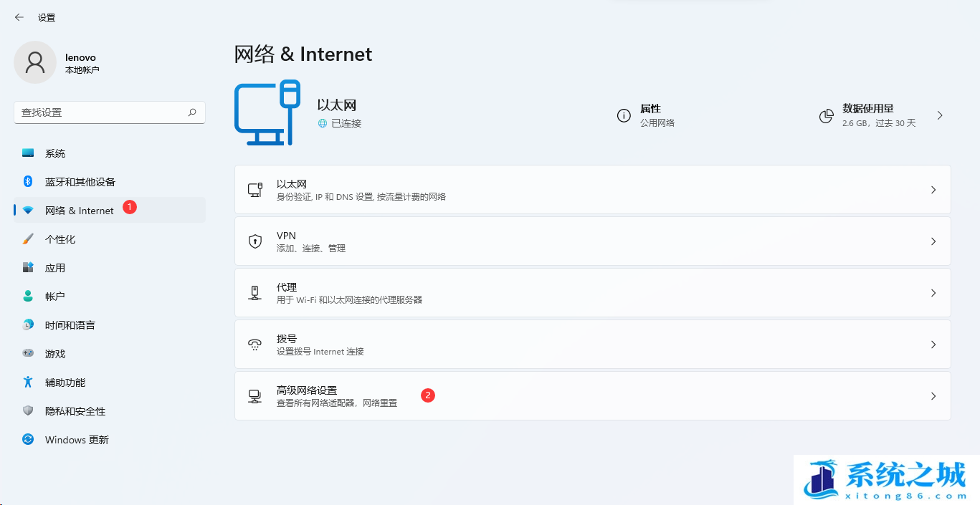
Task: Click the 游戏 controller icon
Action: (x=28, y=354)
